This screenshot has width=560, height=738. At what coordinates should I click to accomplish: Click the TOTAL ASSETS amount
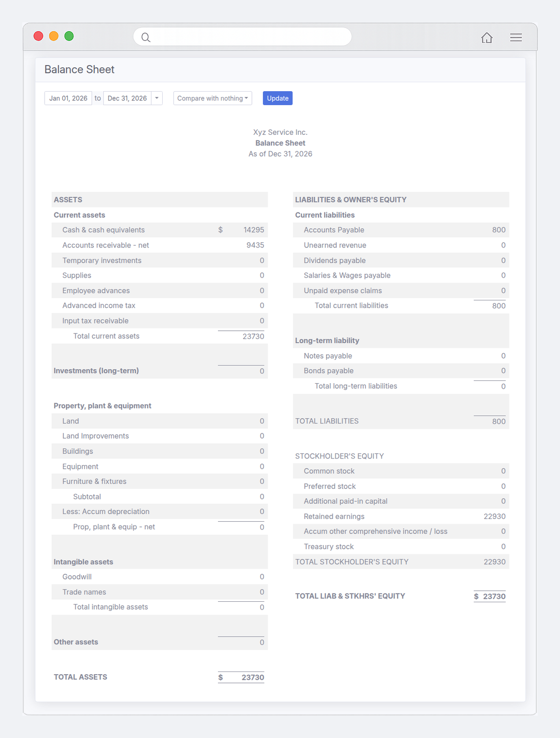pyautogui.click(x=241, y=677)
